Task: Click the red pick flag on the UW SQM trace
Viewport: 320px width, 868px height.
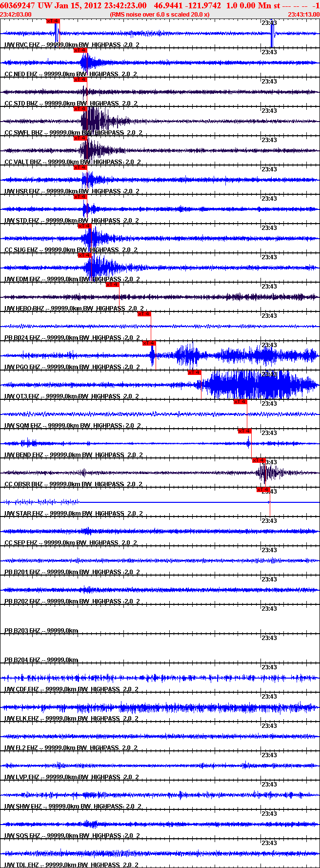Action: click(240, 402)
